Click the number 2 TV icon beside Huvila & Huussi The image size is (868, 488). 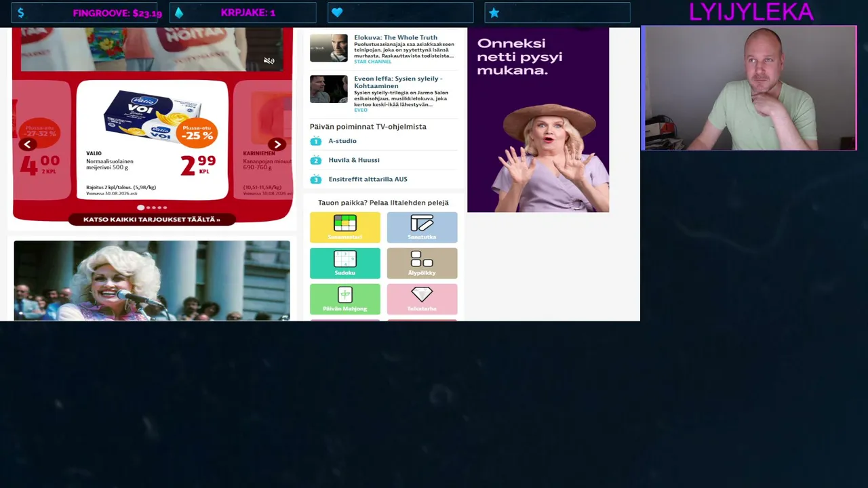click(x=315, y=160)
